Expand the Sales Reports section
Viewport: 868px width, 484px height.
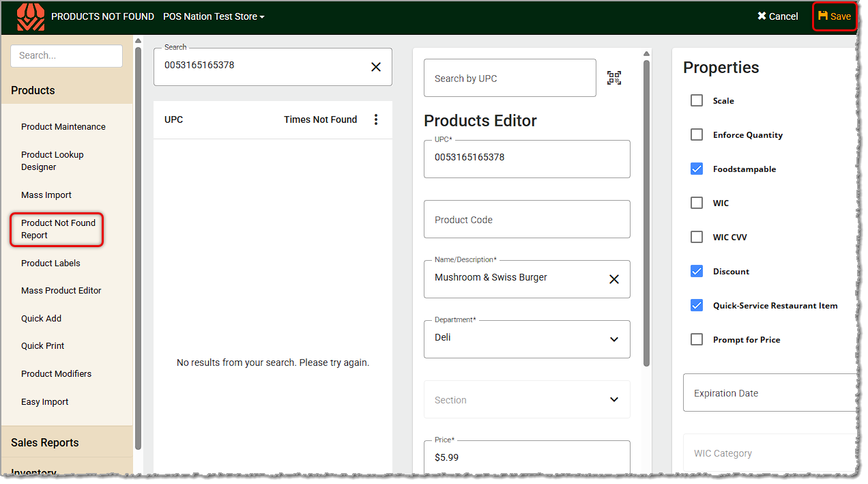tap(67, 442)
